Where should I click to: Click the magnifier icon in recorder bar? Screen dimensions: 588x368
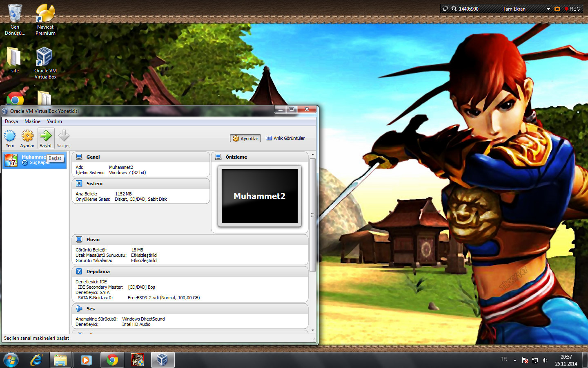click(454, 9)
